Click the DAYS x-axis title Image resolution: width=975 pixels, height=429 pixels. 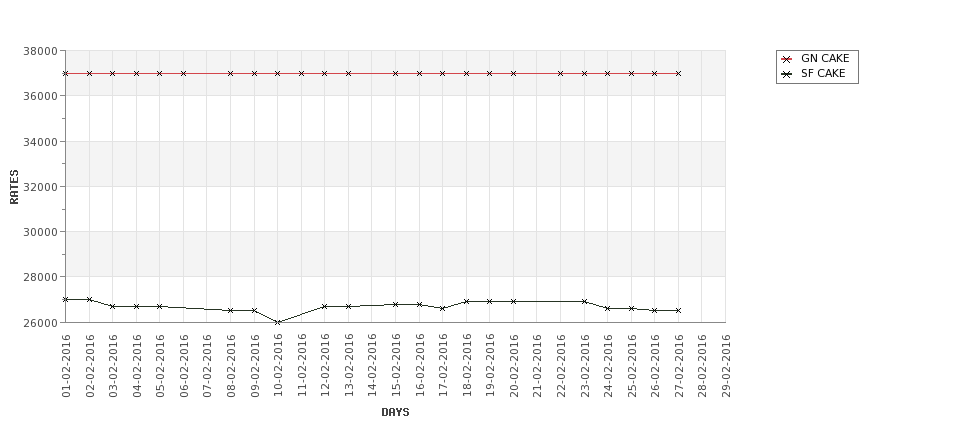(395, 412)
